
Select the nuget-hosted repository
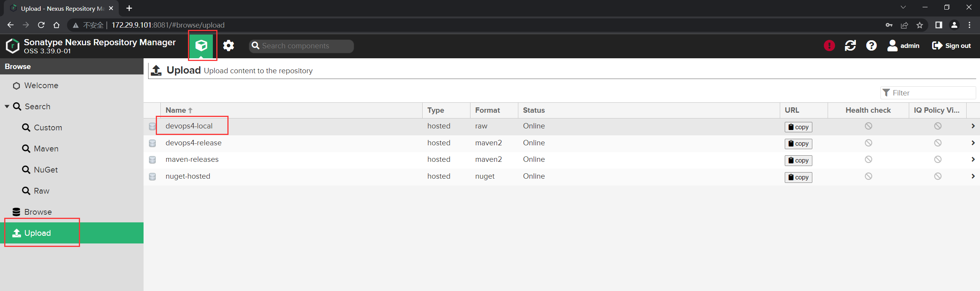(188, 176)
